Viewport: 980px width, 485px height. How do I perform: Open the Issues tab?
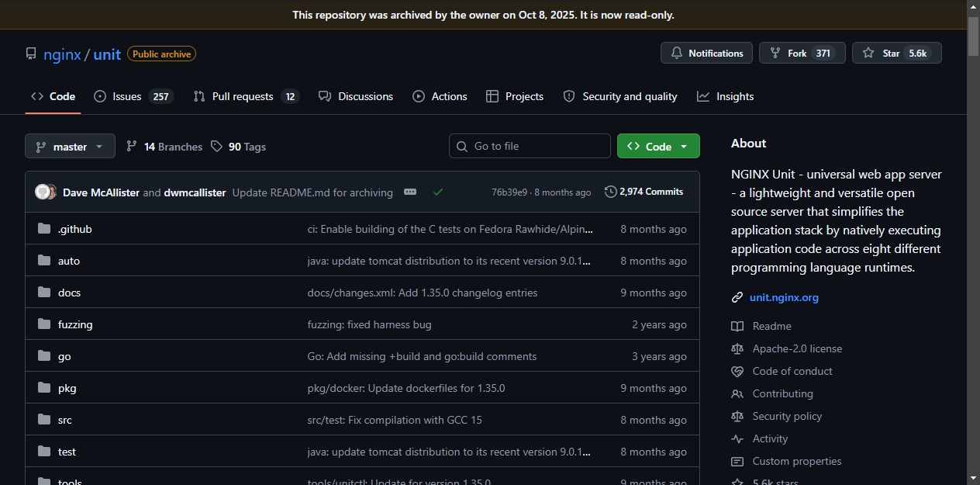click(133, 96)
